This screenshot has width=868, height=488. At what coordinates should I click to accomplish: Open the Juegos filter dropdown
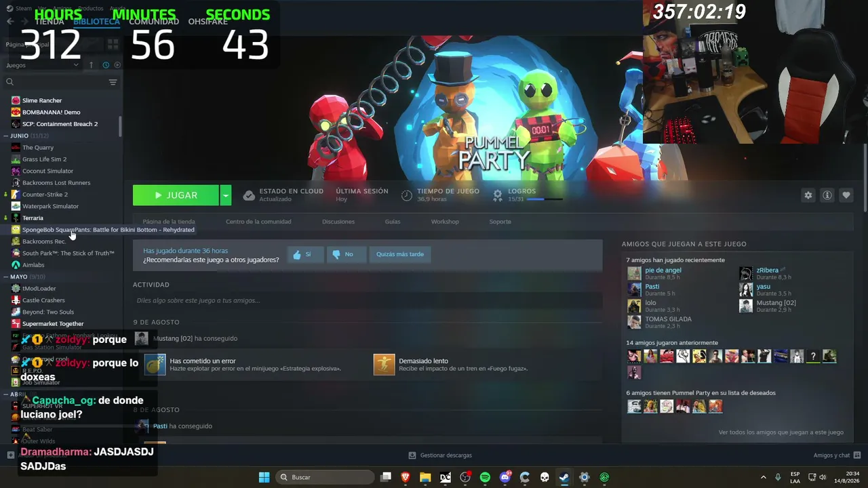43,65
